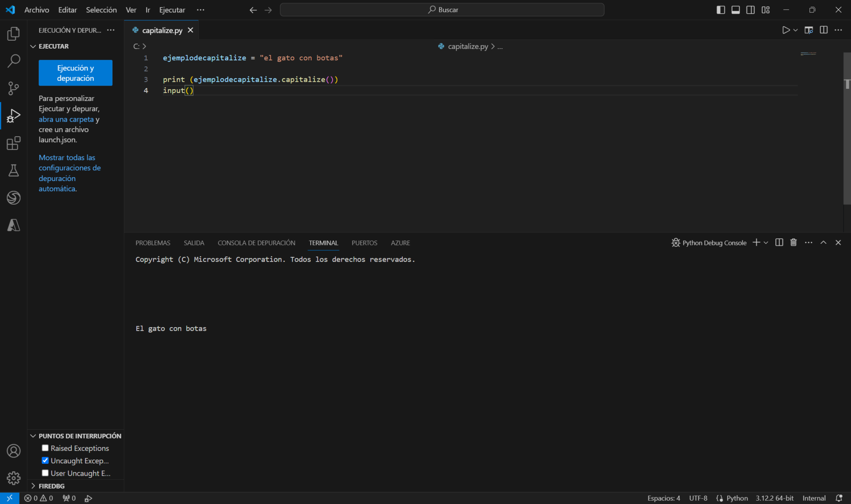Screen dimensions: 851x504
Task: Click inside the Buscar search field
Action: [x=442, y=9]
